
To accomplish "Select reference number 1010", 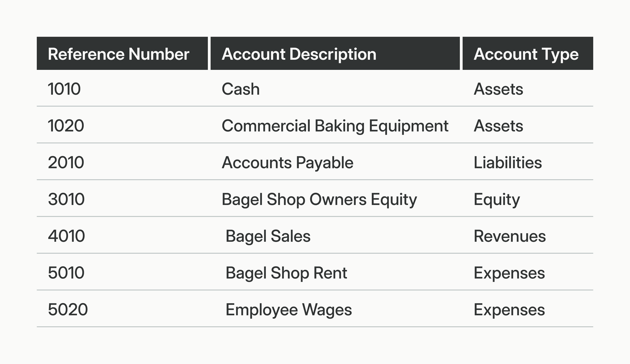I will coord(64,89).
